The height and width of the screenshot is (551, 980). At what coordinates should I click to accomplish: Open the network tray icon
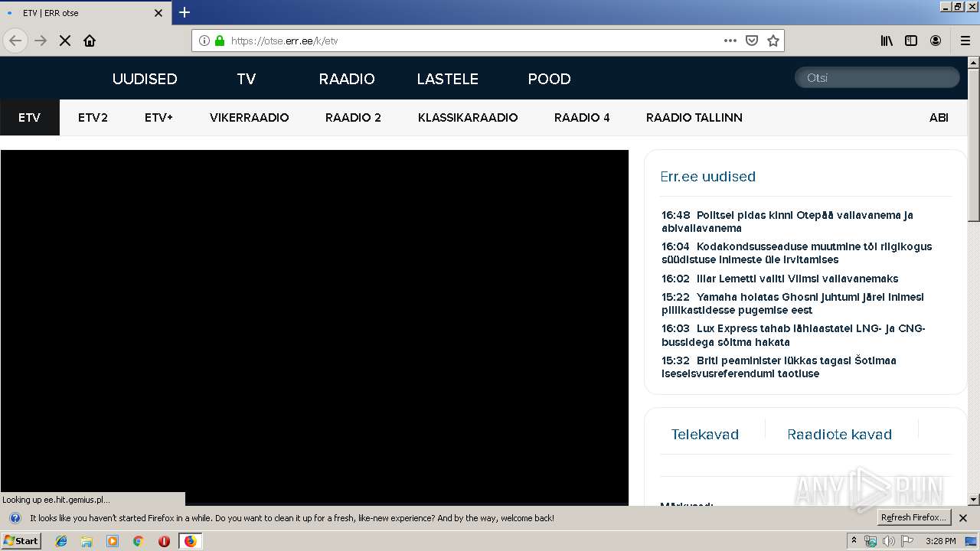pyautogui.click(x=871, y=541)
